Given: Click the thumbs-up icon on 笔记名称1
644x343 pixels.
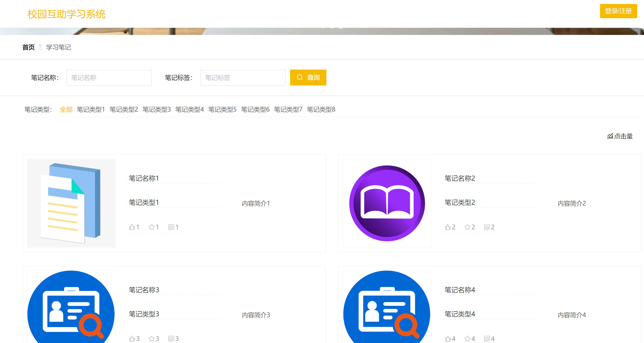Looking at the screenshot, I should [132, 227].
